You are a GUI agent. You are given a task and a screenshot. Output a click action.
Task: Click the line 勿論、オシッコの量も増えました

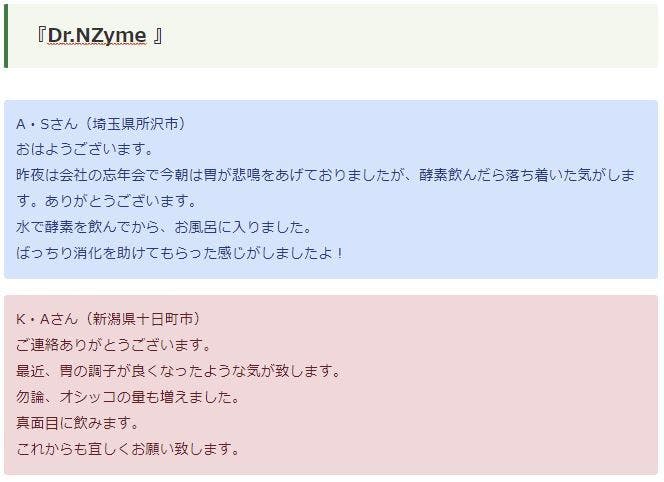(127, 397)
